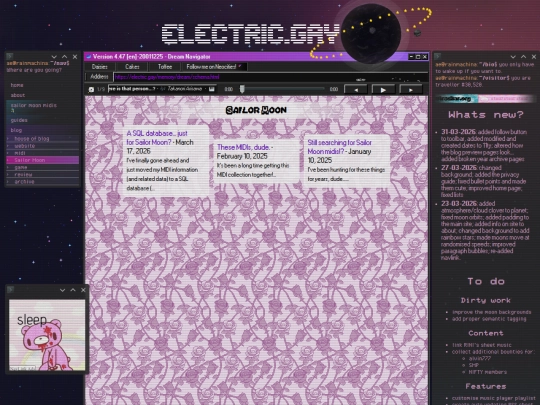Screen dimensions: 540x405
Task: Open 'Still searching for Sailor Moon midis?' post
Action: click(x=340, y=147)
